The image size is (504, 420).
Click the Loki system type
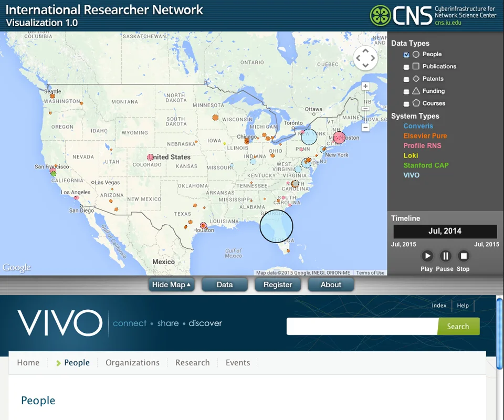coord(411,155)
